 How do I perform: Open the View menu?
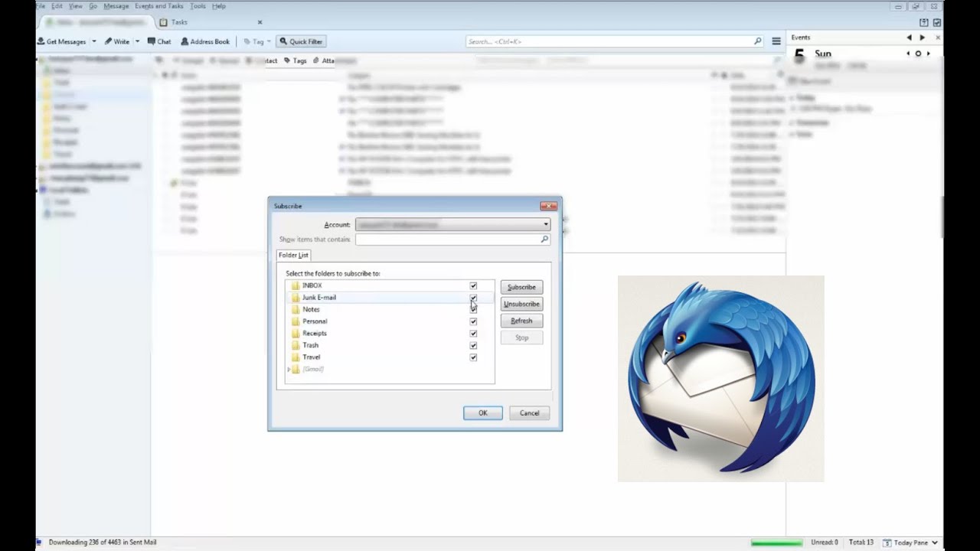[x=76, y=6]
